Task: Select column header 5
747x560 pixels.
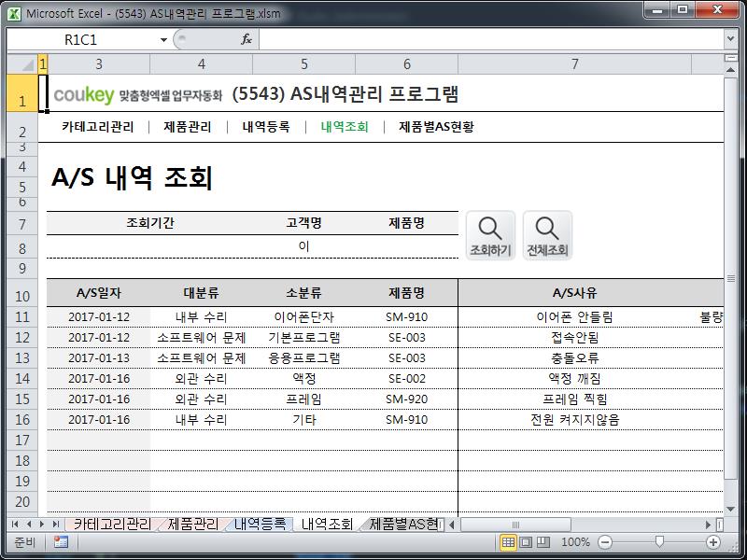Action: (304, 63)
